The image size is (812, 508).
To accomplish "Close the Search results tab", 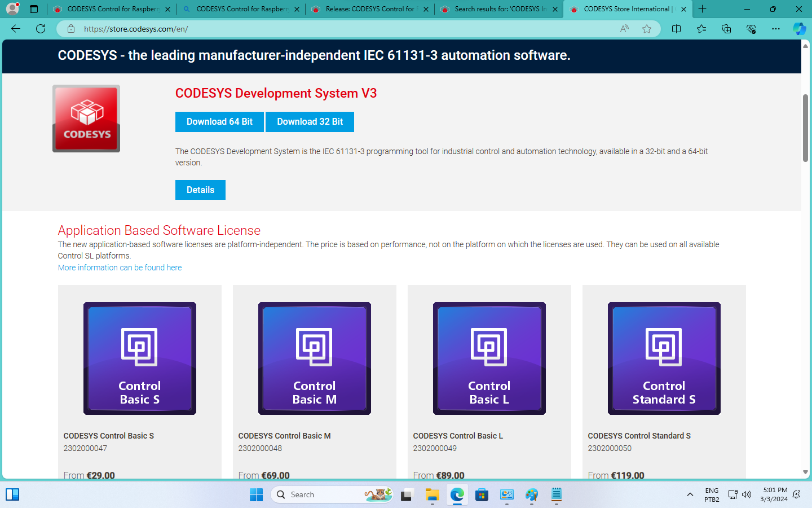I will coord(555,9).
